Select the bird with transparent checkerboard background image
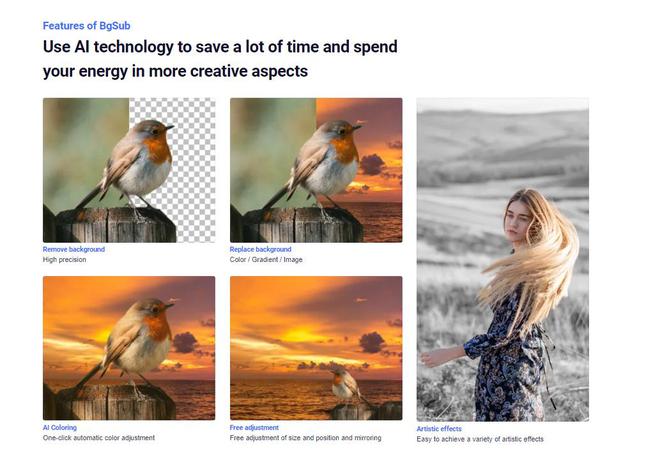 pyautogui.click(x=129, y=170)
